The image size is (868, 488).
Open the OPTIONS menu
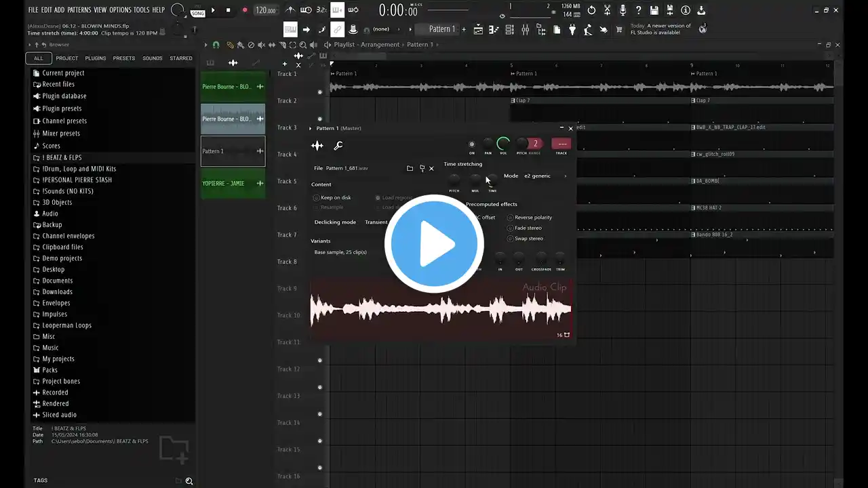pos(120,10)
